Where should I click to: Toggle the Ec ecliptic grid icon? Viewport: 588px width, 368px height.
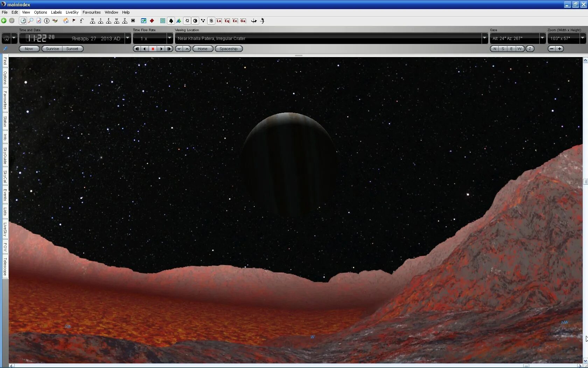click(x=235, y=21)
